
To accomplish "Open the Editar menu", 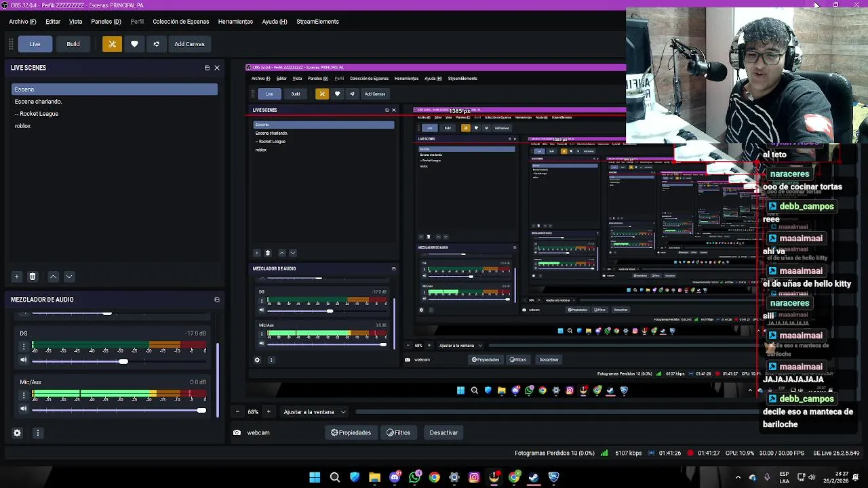I will (x=53, y=22).
